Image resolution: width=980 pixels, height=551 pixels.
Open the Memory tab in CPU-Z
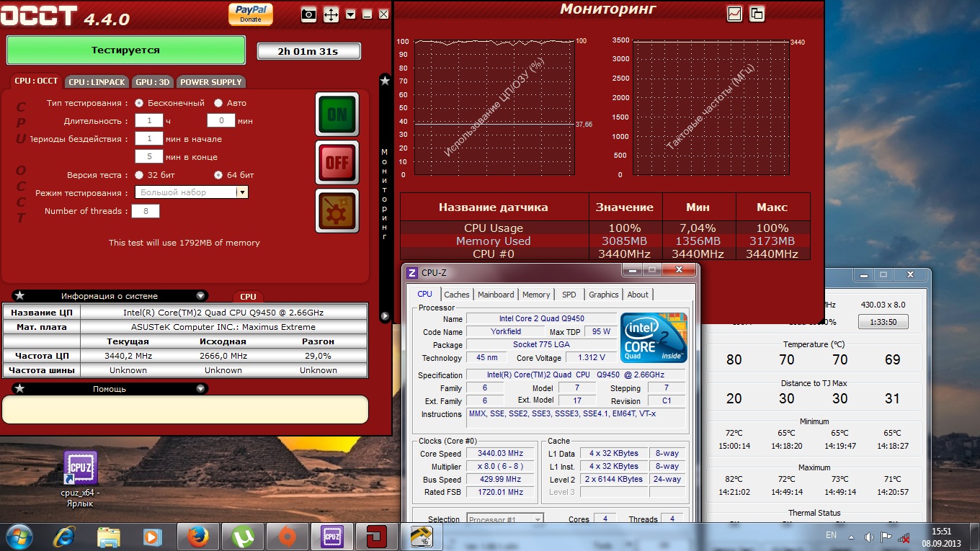(x=536, y=295)
